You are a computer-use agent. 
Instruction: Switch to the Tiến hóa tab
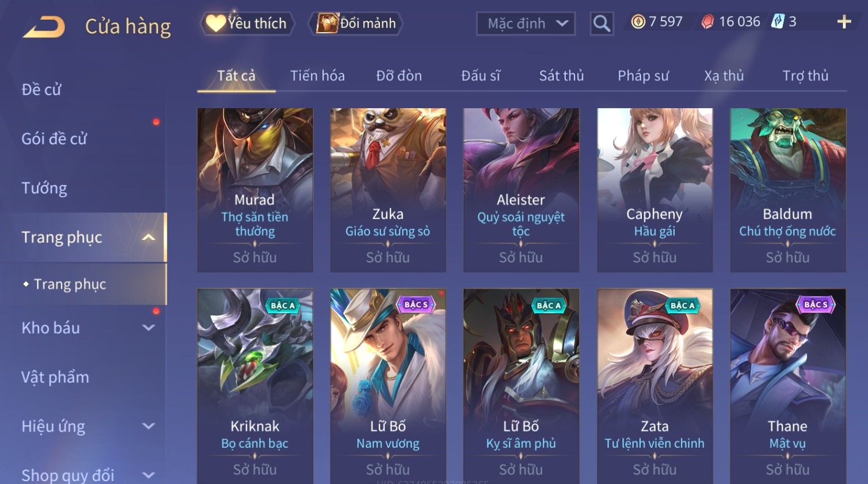click(317, 75)
